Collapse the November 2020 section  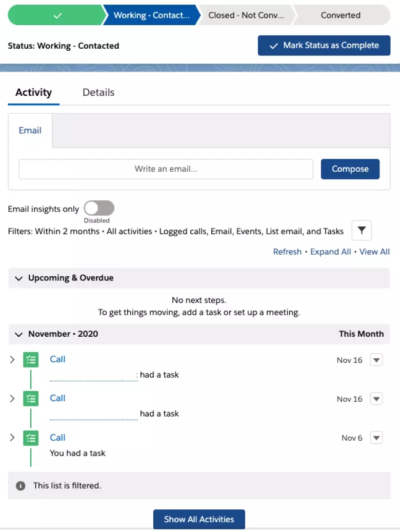pos(19,334)
